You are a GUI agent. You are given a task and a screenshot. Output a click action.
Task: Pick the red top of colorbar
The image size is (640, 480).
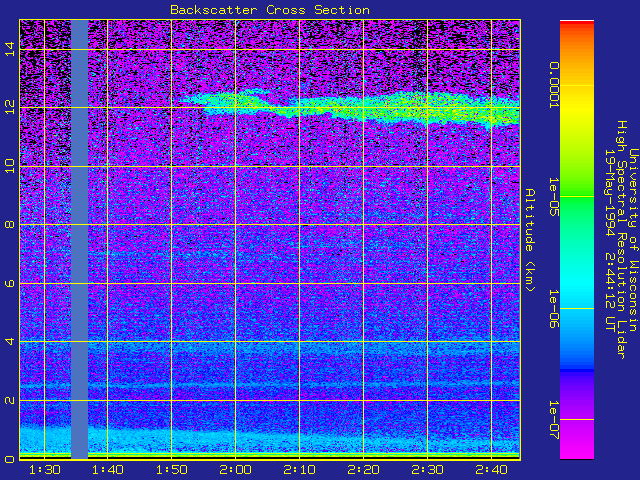click(577, 24)
